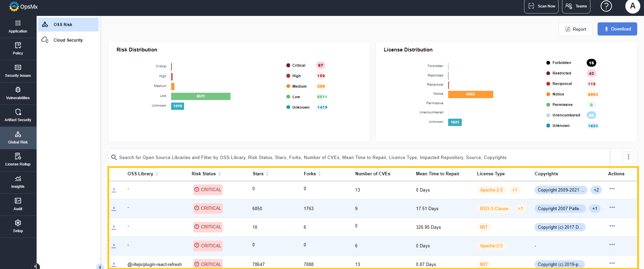Image resolution: width=644 pixels, height=269 pixels.
Task: Open the Application sidebar icon
Action: [18, 23]
